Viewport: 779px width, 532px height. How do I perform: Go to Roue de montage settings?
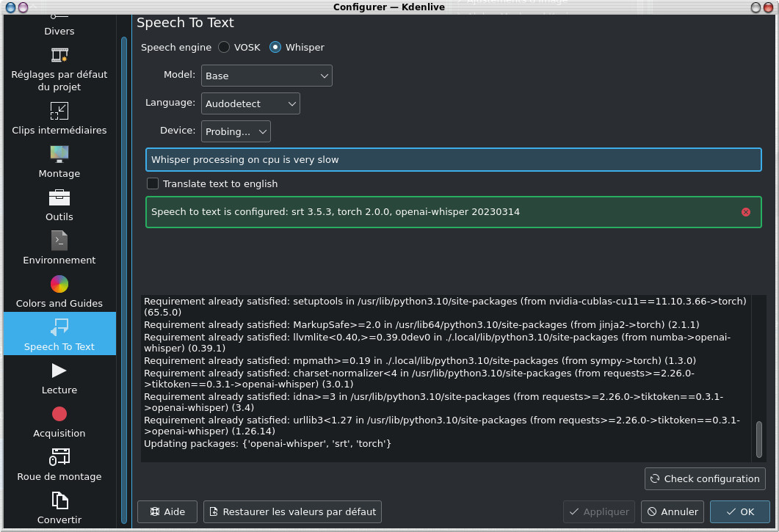pos(59,465)
